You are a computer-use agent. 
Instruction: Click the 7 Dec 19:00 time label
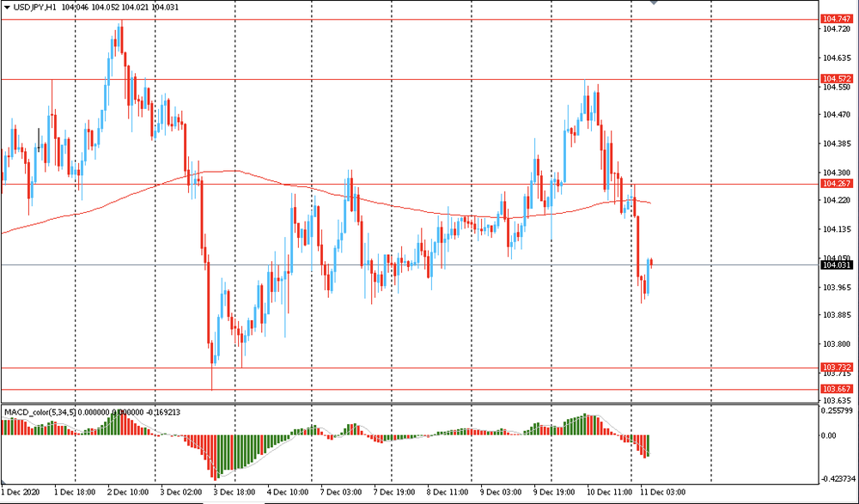[x=394, y=493]
